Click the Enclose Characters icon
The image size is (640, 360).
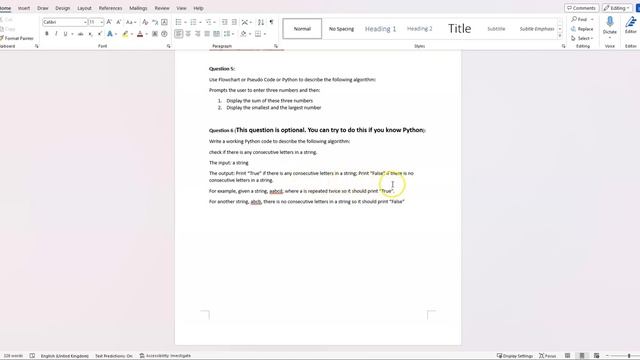(164, 34)
